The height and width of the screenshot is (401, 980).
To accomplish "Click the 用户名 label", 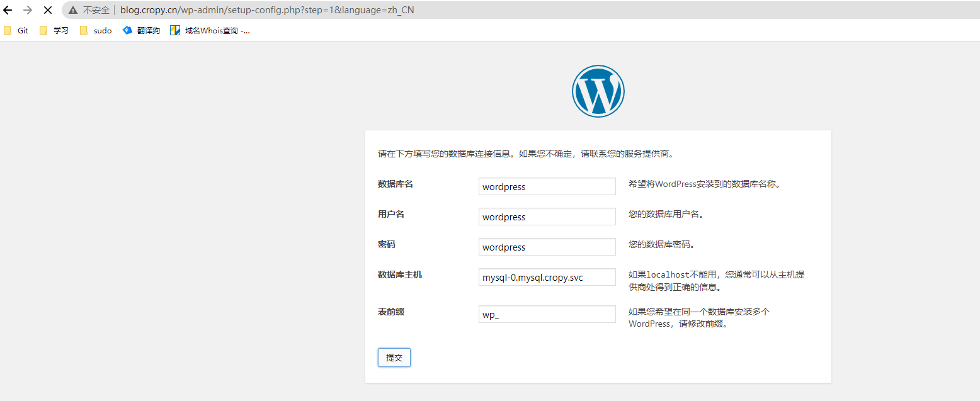I will point(391,214).
